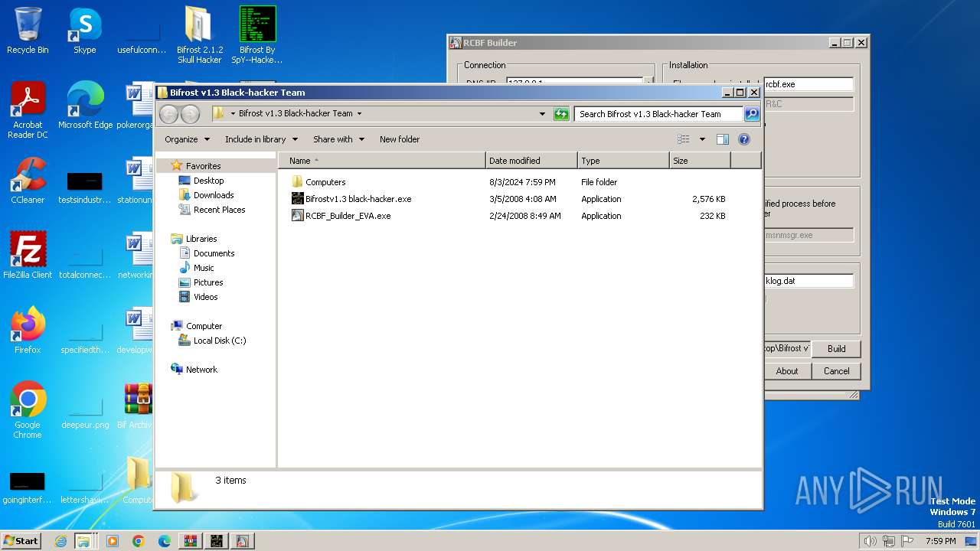The image size is (980, 551).
Task: Select Bifrostv1.3 black-hacker.exe application icon
Action: [298, 199]
